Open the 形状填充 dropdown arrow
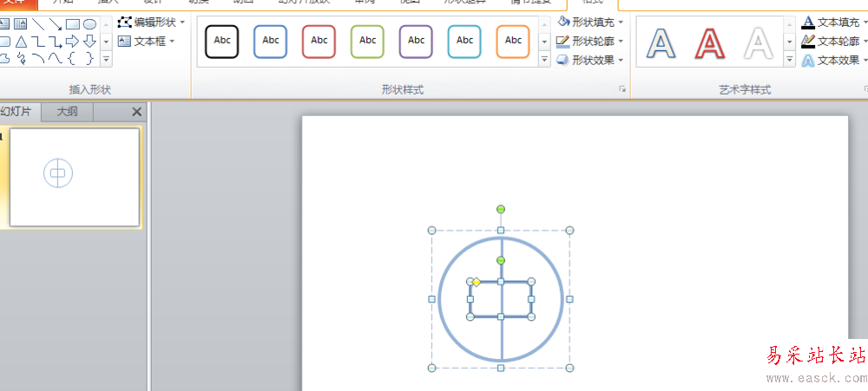Viewport: 868px width, 391px height. [x=621, y=23]
